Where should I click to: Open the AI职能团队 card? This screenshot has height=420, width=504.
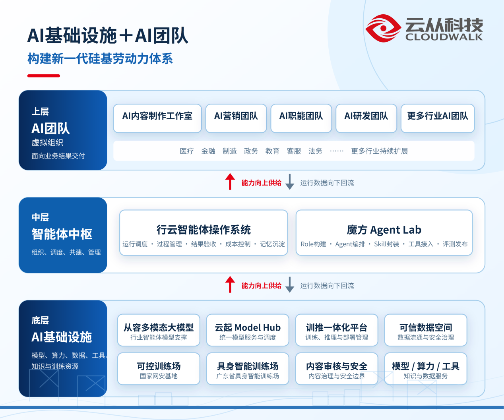[x=301, y=118]
